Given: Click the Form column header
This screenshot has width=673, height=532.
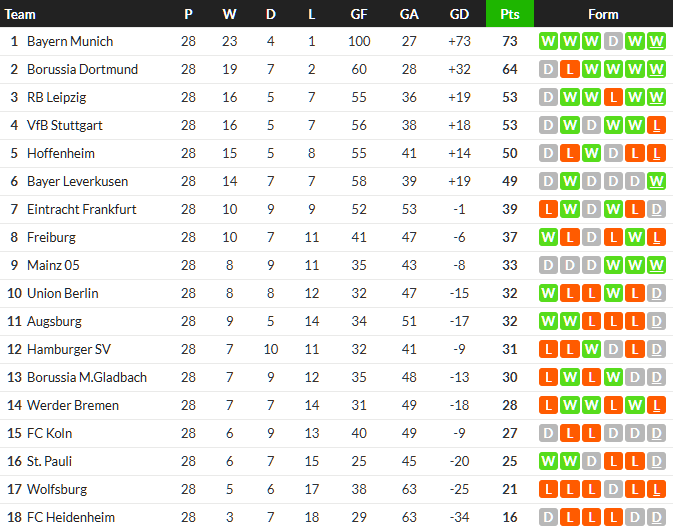Looking at the screenshot, I should pos(603,14).
